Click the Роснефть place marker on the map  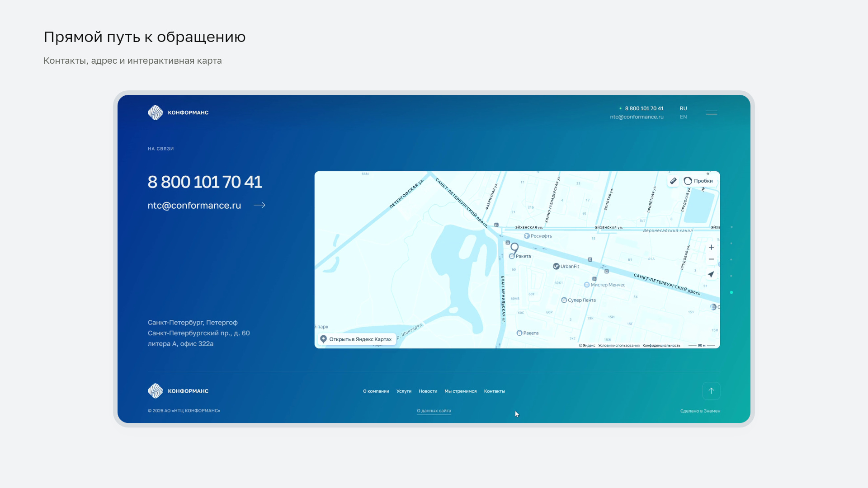(538, 236)
